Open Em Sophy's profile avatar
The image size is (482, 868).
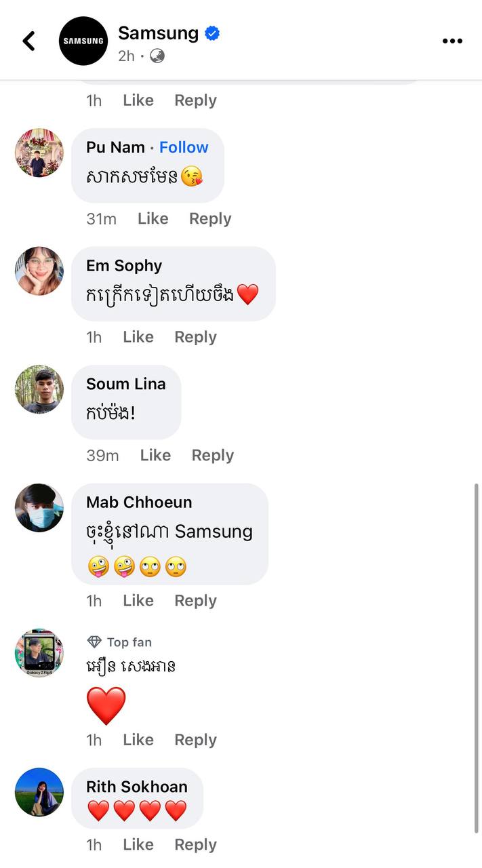coord(39,271)
